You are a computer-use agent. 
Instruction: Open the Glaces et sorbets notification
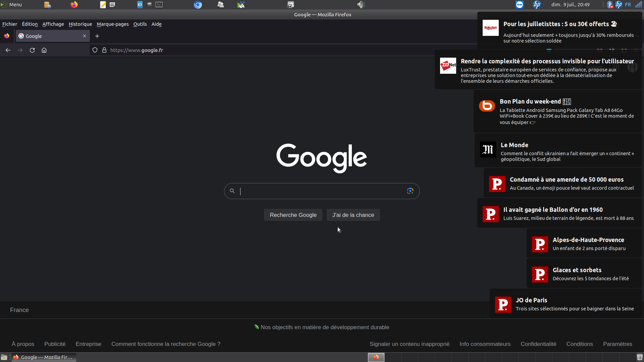click(x=584, y=273)
